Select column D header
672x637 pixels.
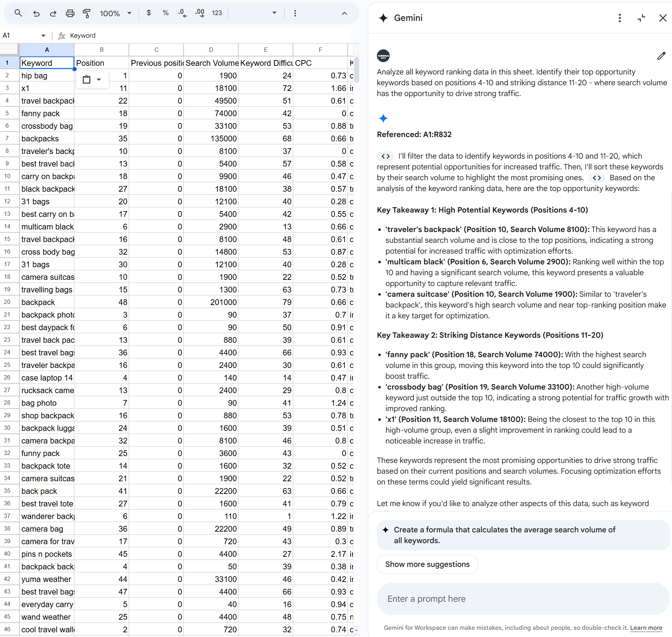click(x=211, y=50)
